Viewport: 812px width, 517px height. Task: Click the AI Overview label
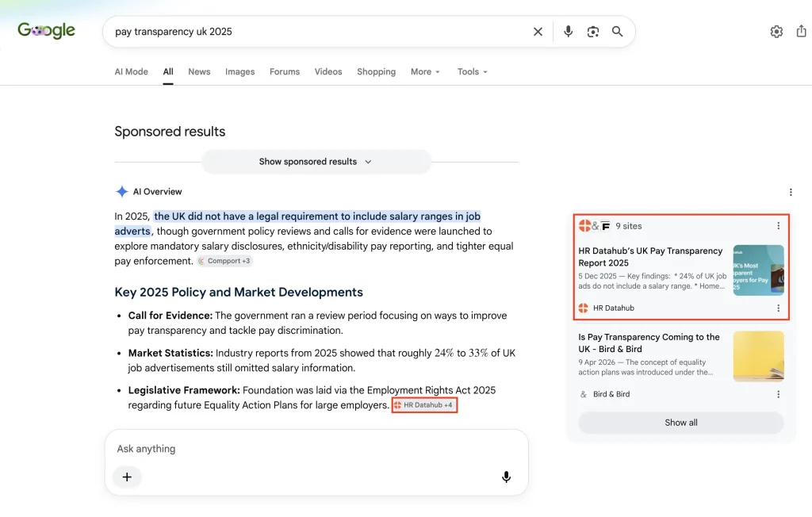[158, 192]
